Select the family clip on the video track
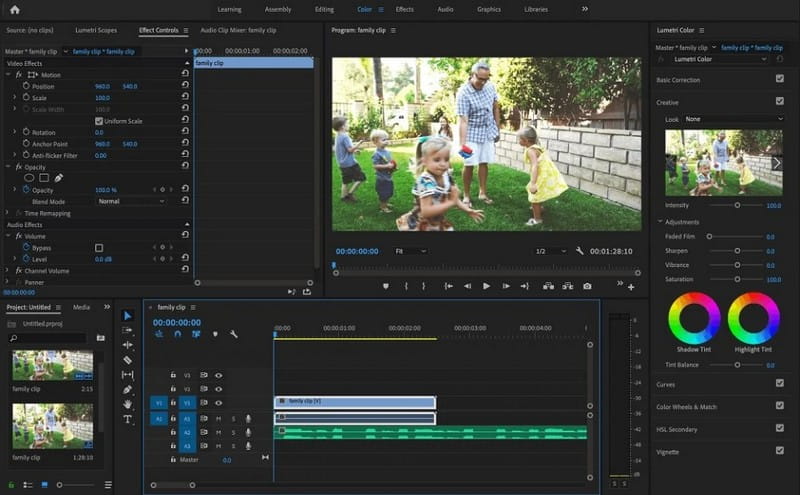 coord(354,401)
